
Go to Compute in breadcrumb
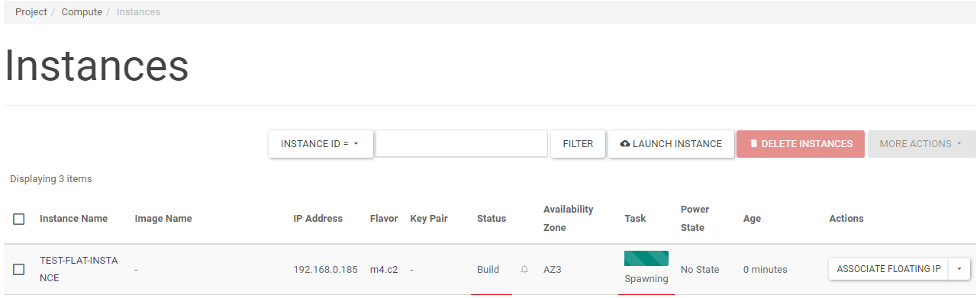[82, 12]
